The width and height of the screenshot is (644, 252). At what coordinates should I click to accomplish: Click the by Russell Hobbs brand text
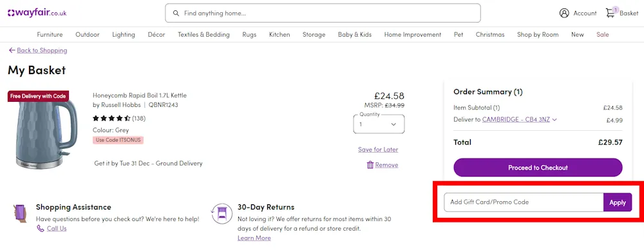[117, 105]
